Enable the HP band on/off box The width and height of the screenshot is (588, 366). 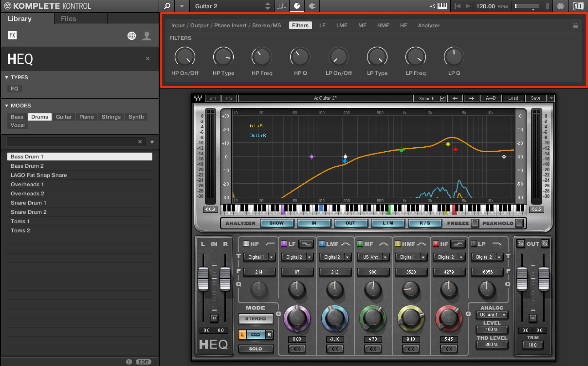click(246, 244)
